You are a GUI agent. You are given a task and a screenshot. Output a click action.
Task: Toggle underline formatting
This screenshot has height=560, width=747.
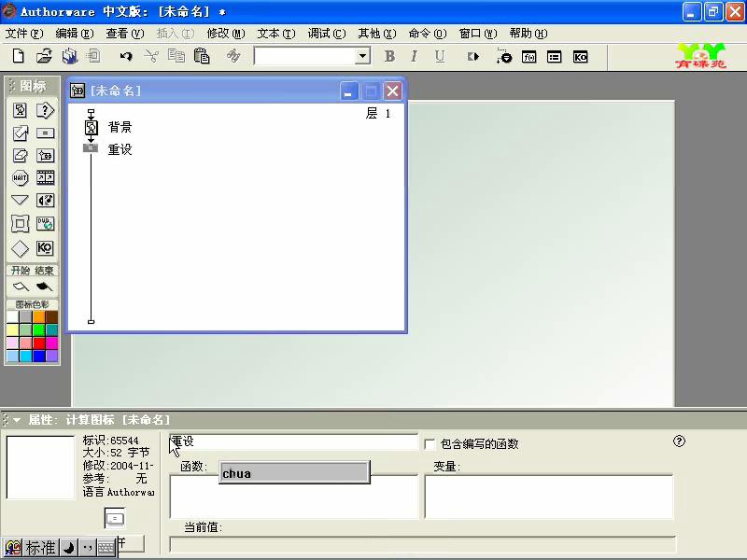(x=439, y=56)
